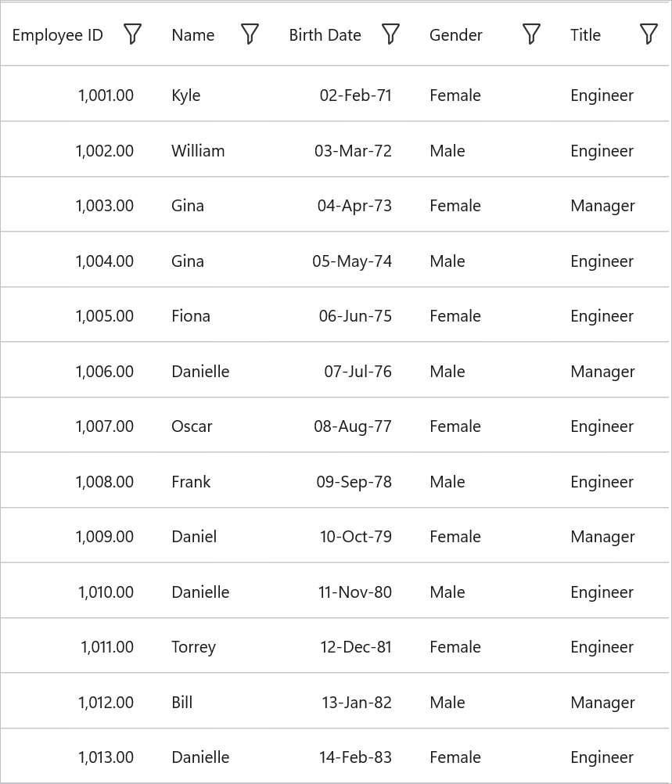Screen dimensions: 672x784
Task: Click the Title column filter icon
Action: tap(649, 34)
